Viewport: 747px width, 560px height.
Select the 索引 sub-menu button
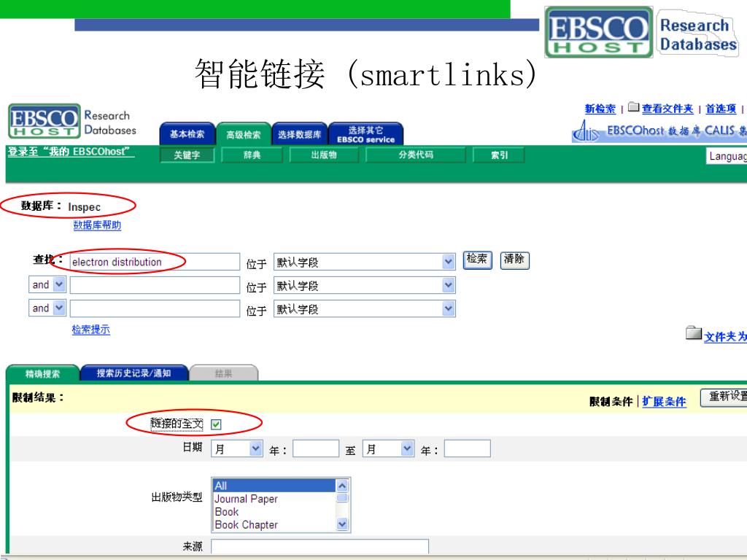pyautogui.click(x=499, y=155)
